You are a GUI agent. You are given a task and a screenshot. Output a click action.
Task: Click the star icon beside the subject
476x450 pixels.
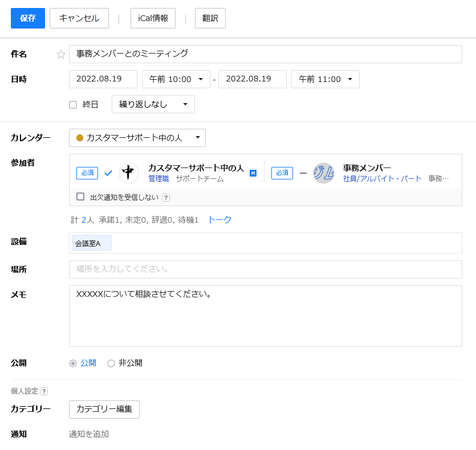click(x=61, y=55)
